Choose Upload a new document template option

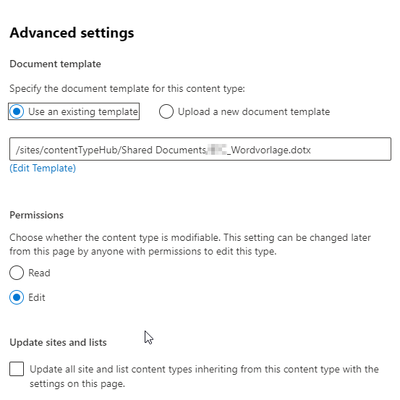[166, 111]
